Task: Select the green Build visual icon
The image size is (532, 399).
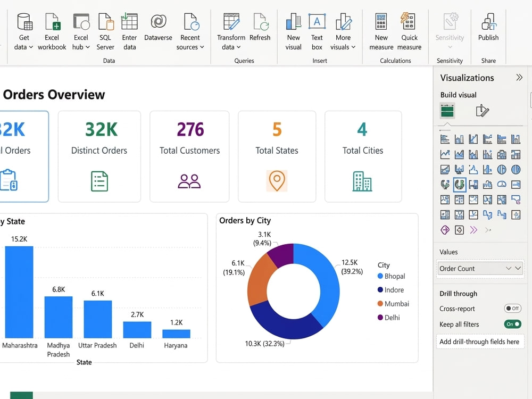Action: (x=447, y=111)
